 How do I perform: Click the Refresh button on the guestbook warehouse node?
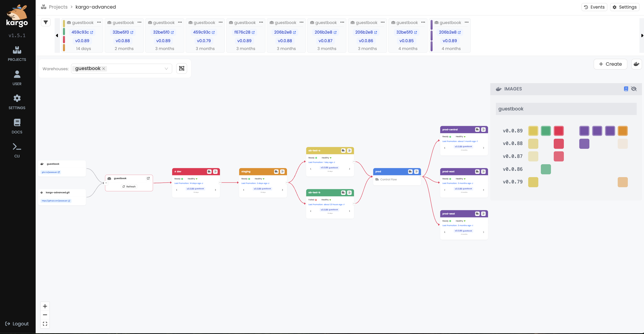[x=129, y=186]
